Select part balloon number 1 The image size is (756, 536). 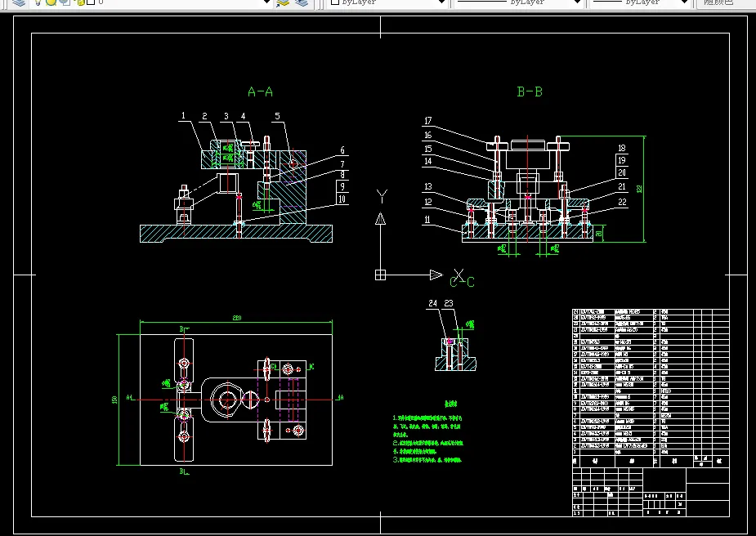(183, 116)
